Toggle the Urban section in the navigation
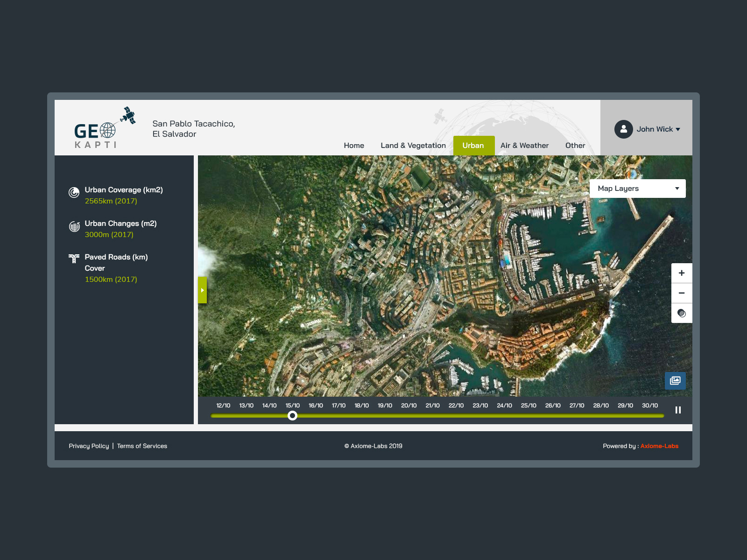 474,145
